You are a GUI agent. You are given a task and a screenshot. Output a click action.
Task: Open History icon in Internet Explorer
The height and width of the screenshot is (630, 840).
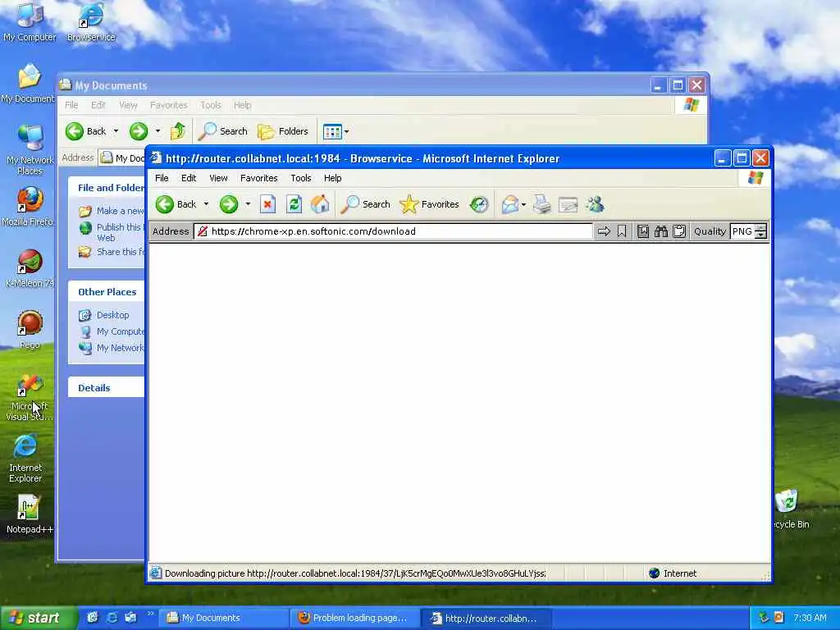tap(479, 204)
